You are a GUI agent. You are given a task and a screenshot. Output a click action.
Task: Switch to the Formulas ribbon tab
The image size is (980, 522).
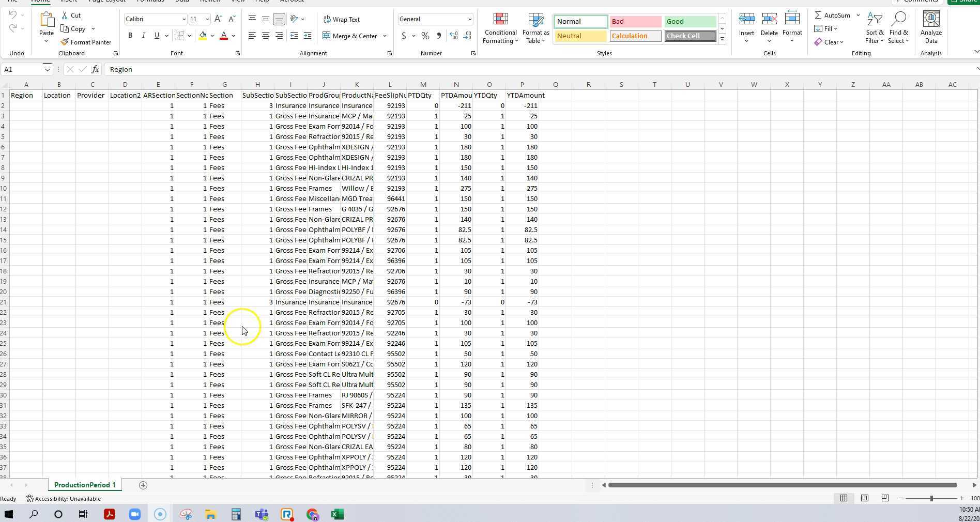150,2
